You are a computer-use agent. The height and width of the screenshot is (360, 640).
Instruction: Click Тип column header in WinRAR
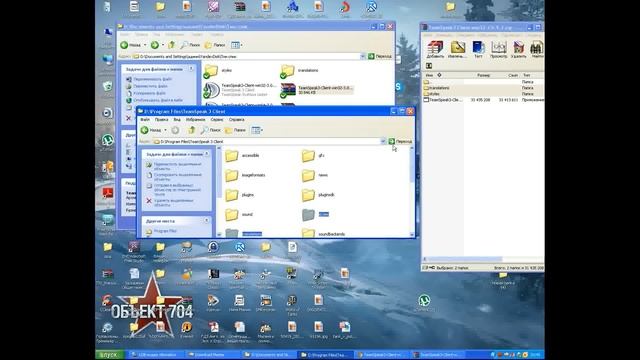click(532, 75)
